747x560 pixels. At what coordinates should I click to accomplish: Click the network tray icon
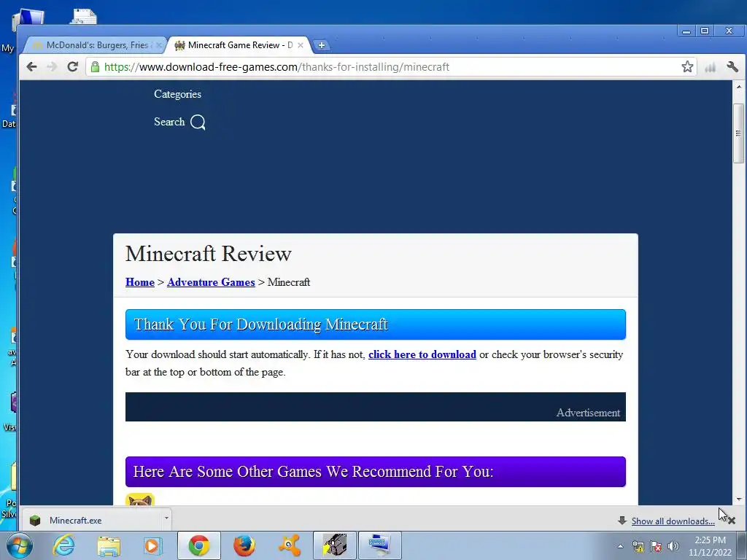pyautogui.click(x=638, y=546)
